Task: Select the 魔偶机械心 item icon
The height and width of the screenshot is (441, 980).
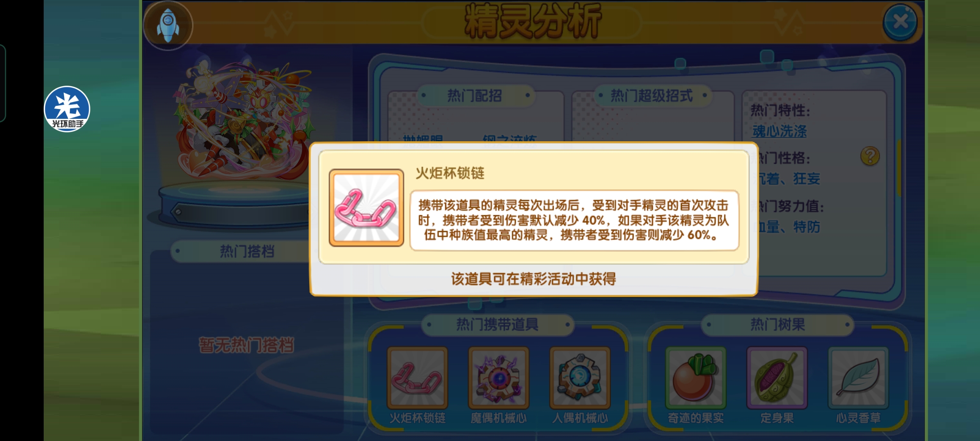Action: coord(499,378)
